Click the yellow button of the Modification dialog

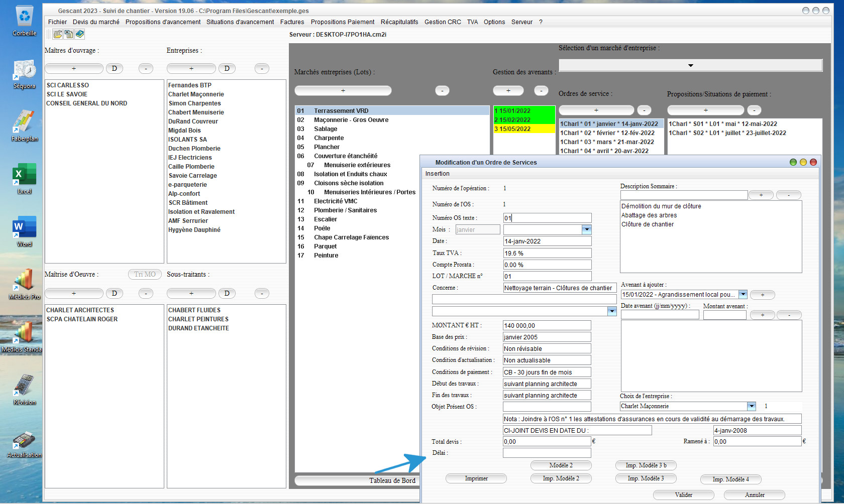click(x=803, y=162)
